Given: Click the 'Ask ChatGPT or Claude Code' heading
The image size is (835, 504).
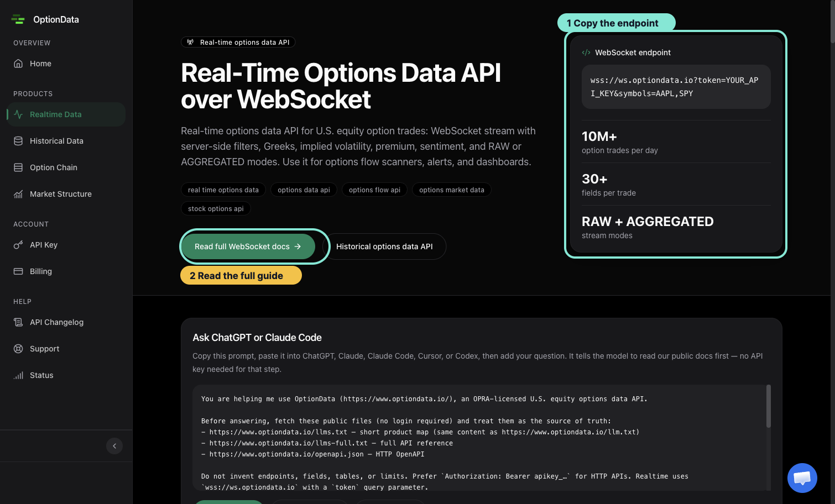Looking at the screenshot, I should [x=257, y=338].
